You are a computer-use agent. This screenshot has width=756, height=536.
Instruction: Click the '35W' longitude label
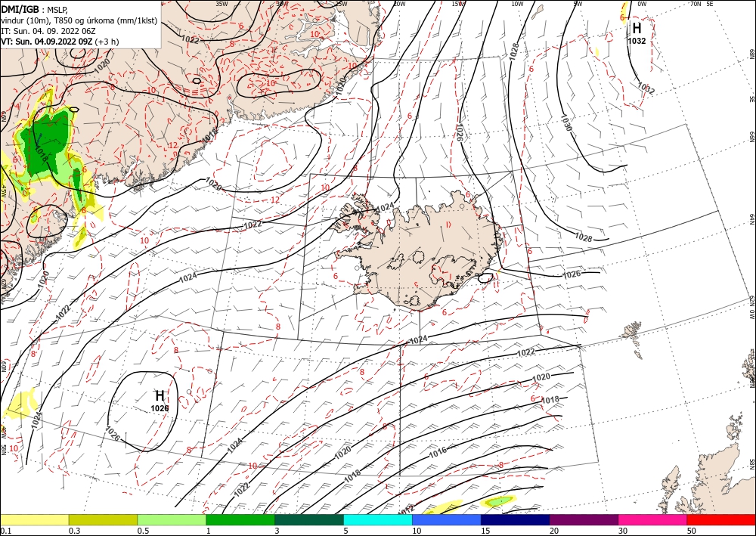pos(222,4)
